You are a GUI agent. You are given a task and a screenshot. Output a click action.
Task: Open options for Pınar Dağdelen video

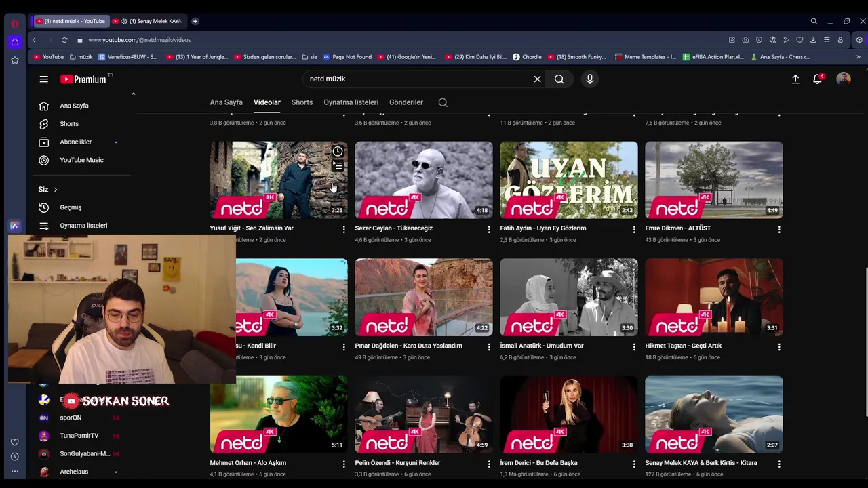coord(489,347)
